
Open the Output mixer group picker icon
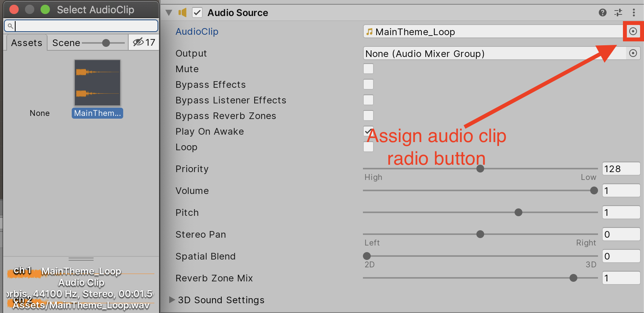[633, 53]
